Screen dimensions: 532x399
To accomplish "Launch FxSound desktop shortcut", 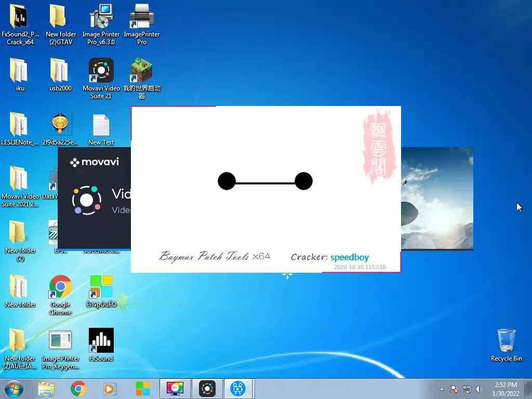I will (101, 345).
